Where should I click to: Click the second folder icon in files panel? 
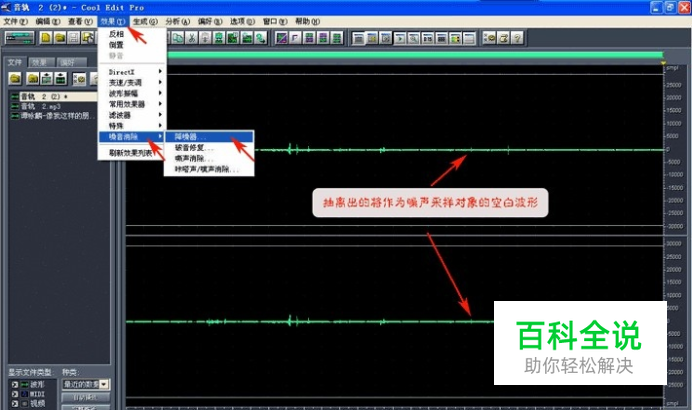point(32,79)
